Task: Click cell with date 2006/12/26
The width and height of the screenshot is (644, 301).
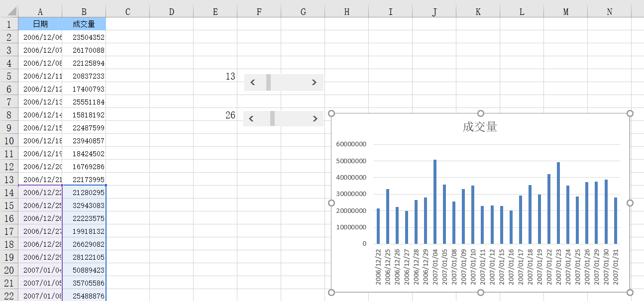Action: [40, 218]
